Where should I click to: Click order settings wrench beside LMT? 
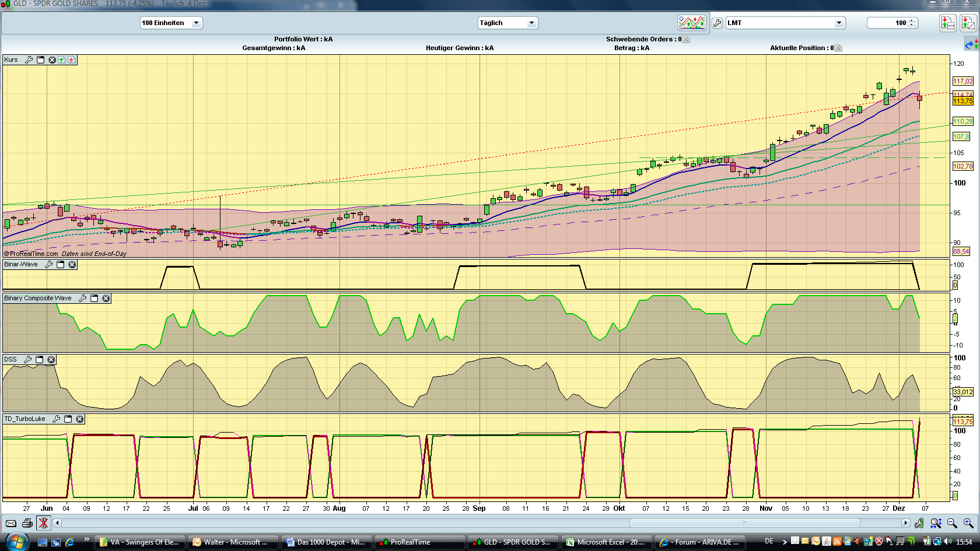(x=717, y=23)
